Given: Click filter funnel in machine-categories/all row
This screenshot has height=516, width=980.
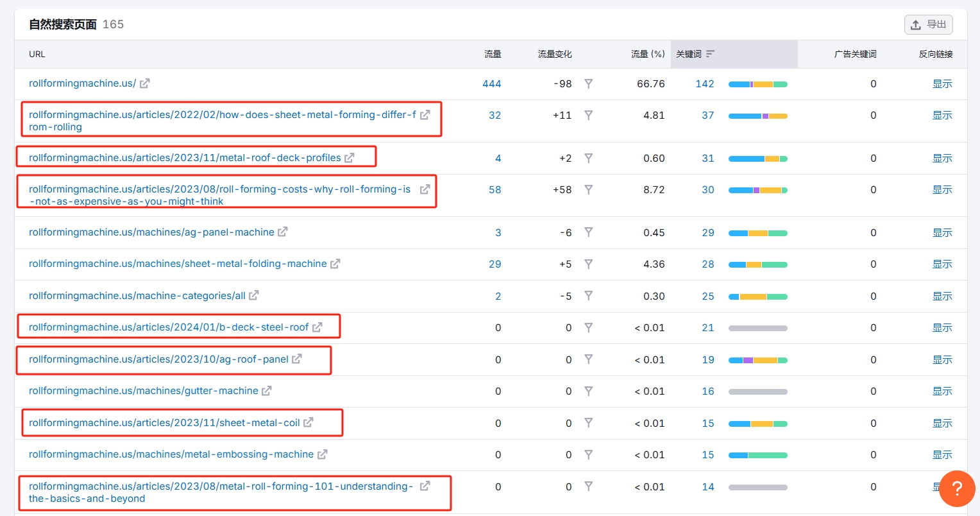Looking at the screenshot, I should click(589, 296).
